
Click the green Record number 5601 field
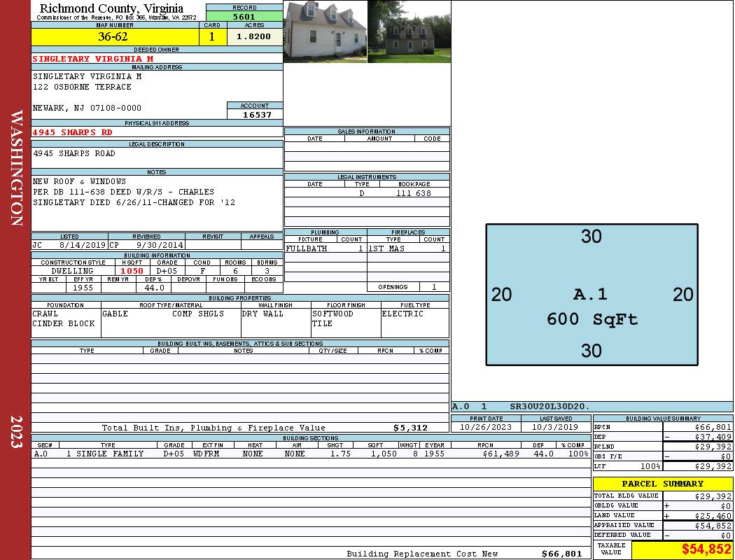244,16
